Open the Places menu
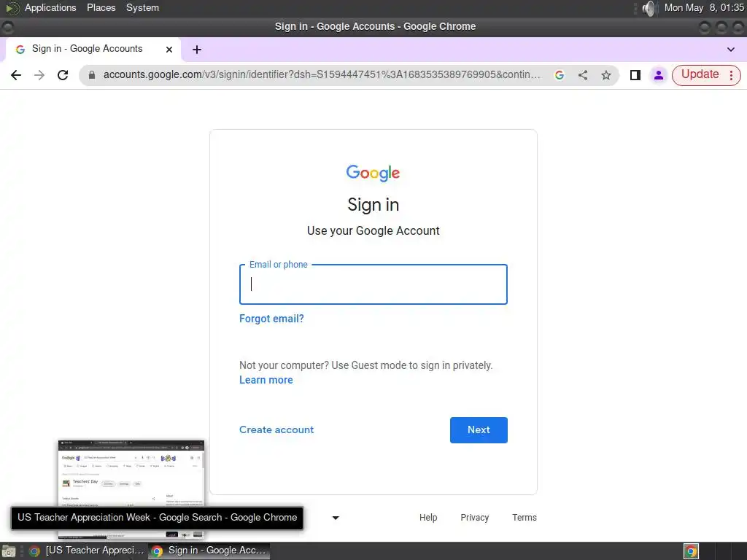 tap(101, 7)
